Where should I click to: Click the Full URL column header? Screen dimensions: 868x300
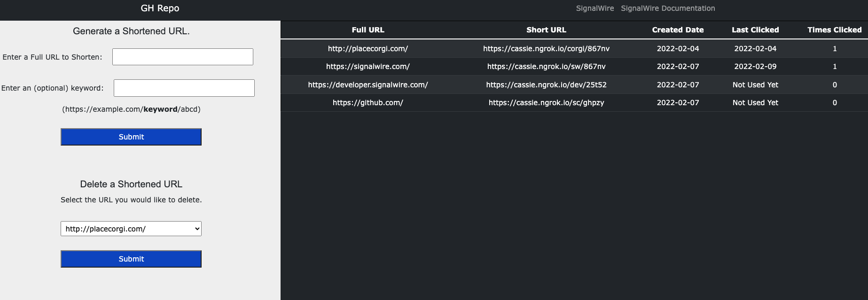(x=368, y=30)
